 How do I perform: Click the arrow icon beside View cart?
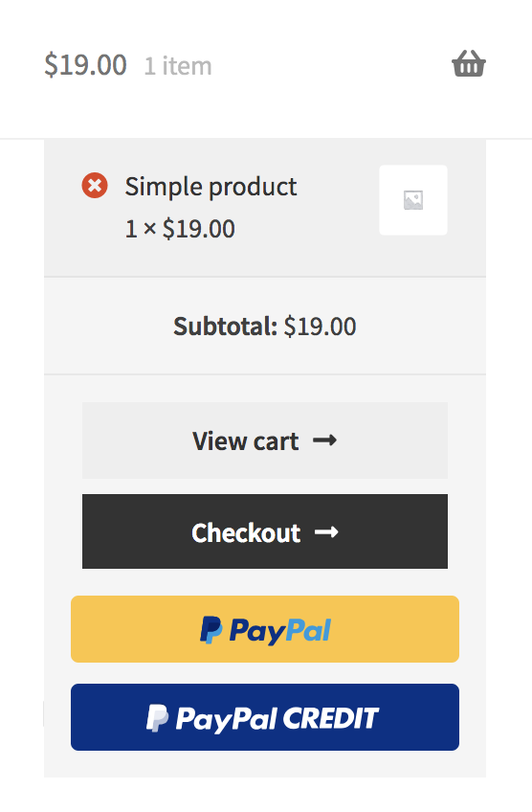click(325, 440)
